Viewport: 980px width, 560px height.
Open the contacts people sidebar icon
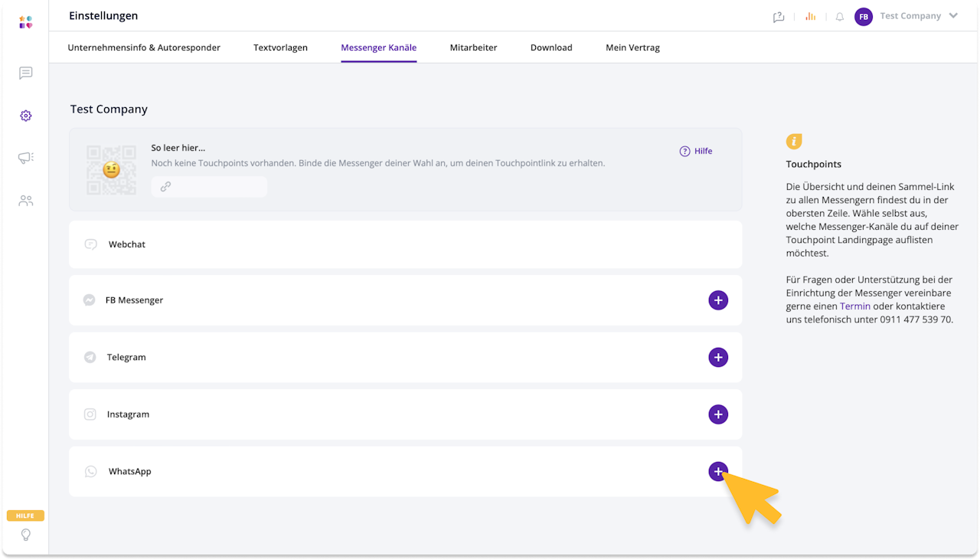point(25,201)
